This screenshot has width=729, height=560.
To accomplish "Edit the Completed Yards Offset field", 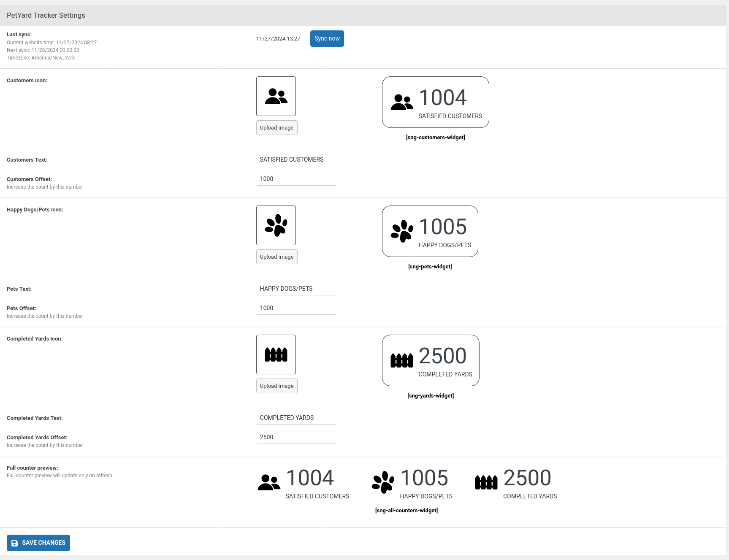I will (296, 437).
